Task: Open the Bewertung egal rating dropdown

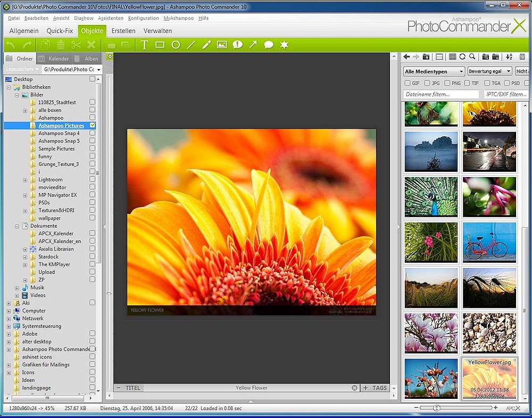Action: [489, 71]
